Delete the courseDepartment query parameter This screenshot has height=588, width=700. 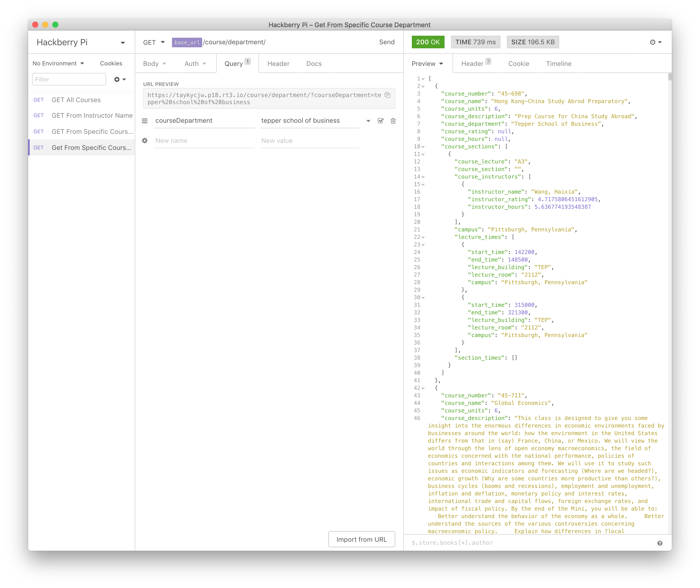coord(393,121)
